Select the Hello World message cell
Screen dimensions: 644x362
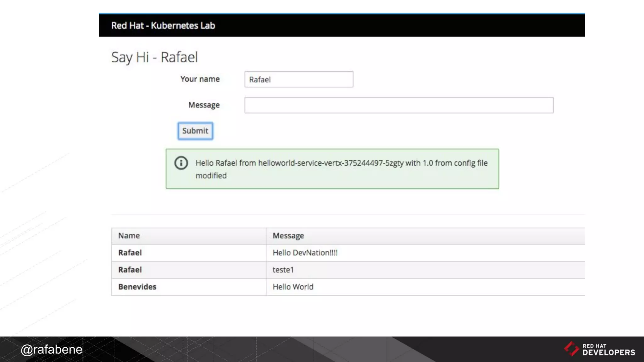click(x=293, y=287)
